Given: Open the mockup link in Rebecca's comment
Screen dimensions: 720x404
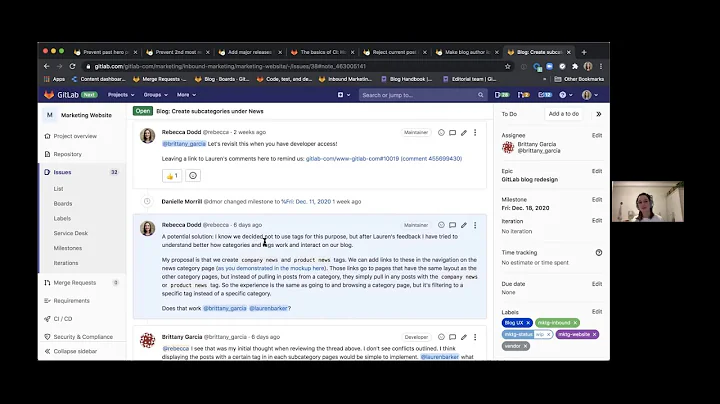Looking at the screenshot, I should click(x=271, y=268).
